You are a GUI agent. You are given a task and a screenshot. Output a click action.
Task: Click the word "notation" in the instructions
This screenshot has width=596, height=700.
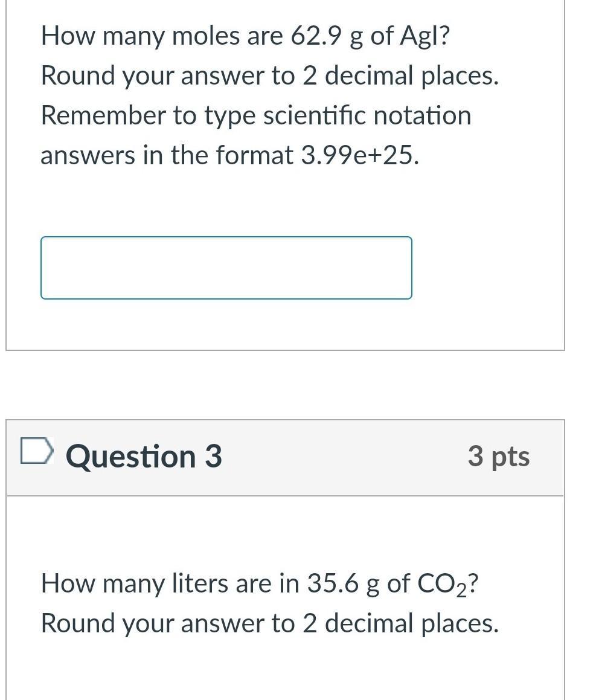point(421,115)
